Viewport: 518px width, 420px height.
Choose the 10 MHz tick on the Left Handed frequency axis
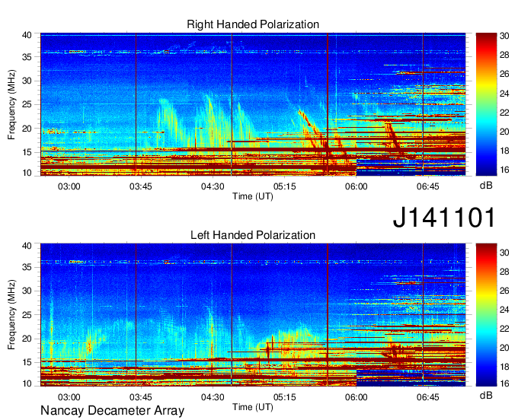point(27,383)
